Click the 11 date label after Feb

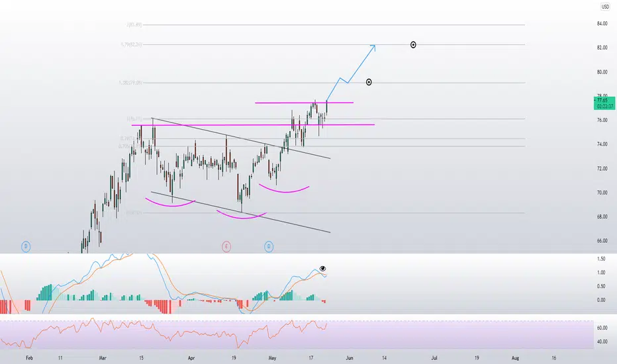(60, 358)
